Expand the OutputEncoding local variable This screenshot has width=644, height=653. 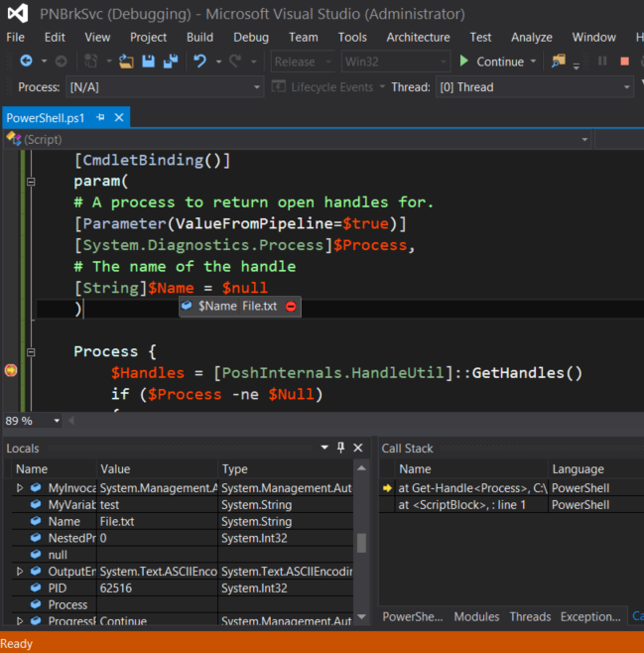(x=19, y=571)
